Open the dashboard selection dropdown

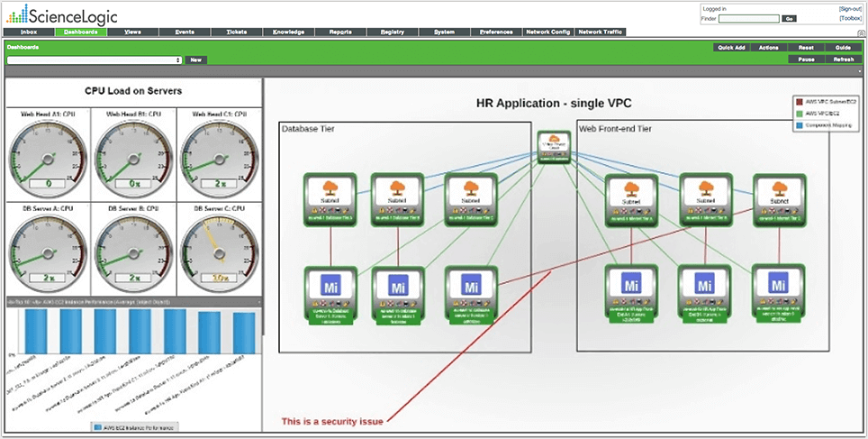coord(95,59)
